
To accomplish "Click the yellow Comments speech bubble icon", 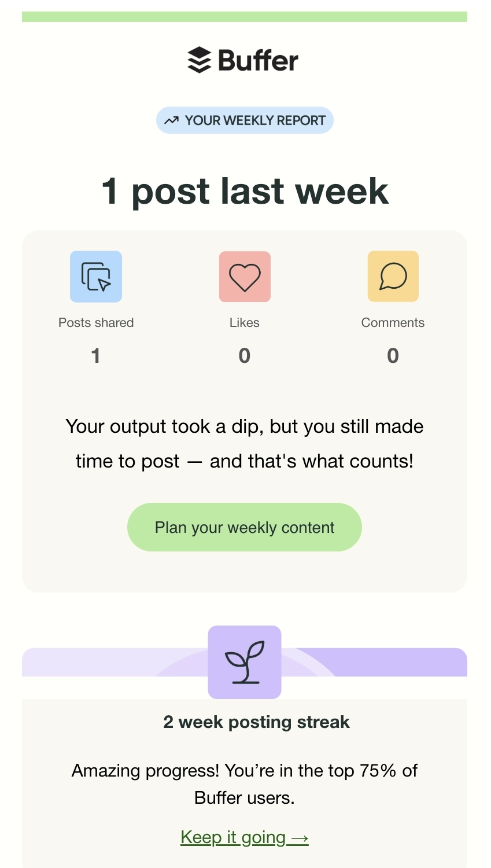I will [393, 277].
